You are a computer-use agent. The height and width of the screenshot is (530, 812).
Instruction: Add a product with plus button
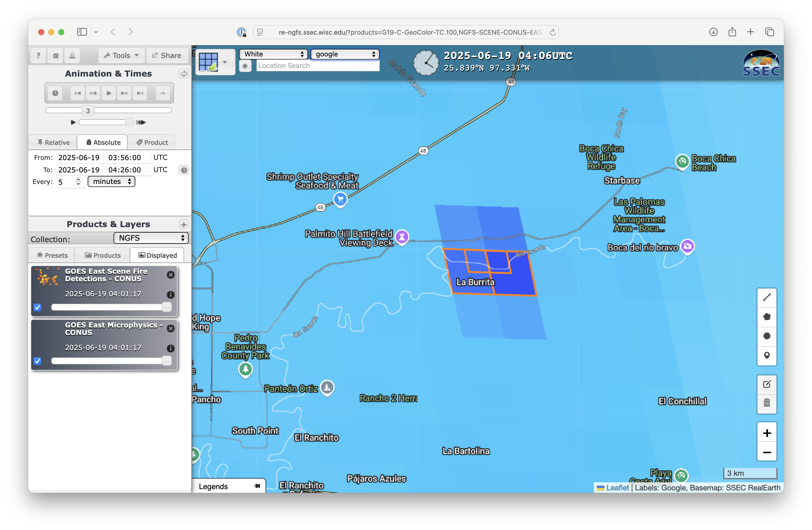click(184, 224)
